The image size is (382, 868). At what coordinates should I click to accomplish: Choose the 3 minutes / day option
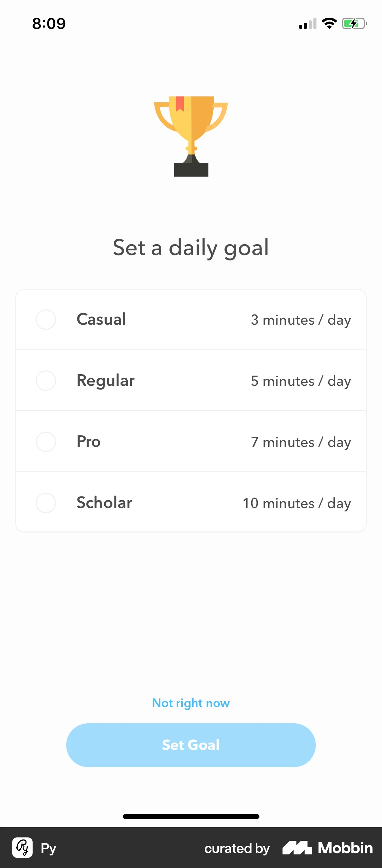(301, 320)
